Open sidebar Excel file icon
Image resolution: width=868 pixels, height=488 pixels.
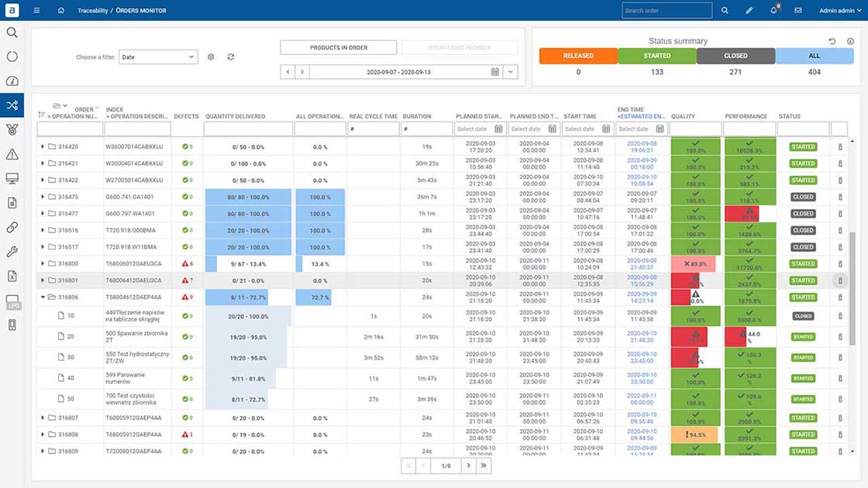12,276
